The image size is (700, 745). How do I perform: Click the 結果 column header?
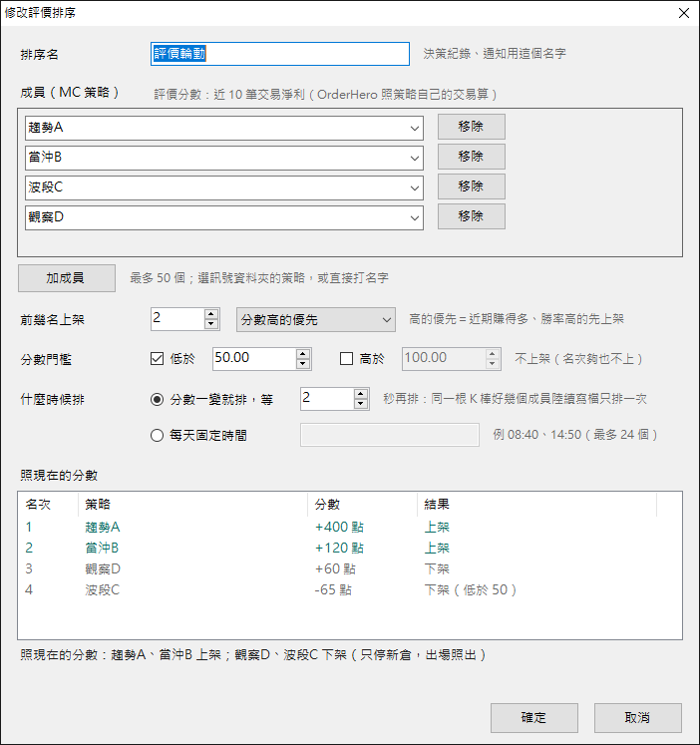(x=536, y=504)
